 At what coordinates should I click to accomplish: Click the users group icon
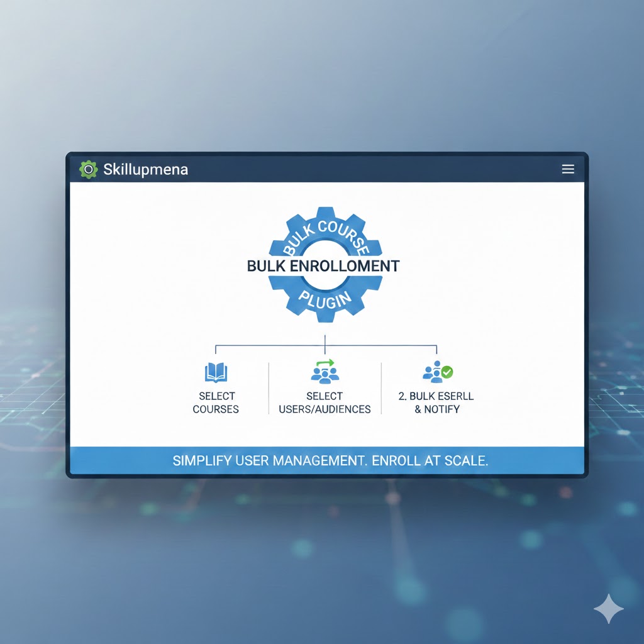pos(325,375)
